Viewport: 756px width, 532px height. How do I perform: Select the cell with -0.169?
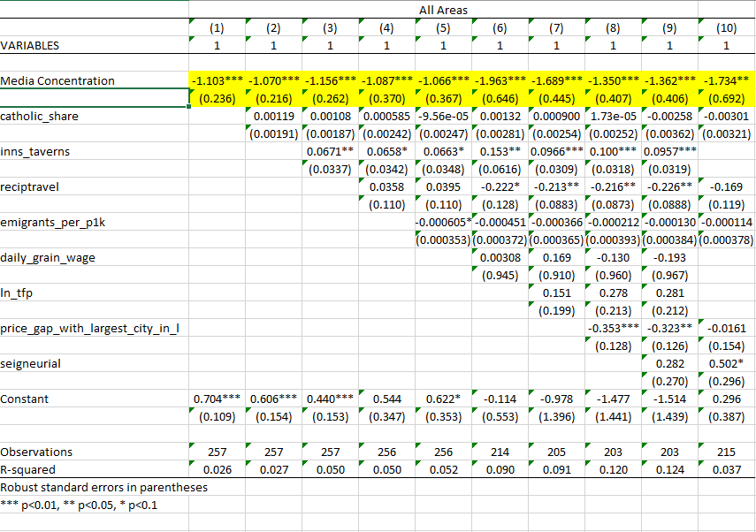(x=726, y=186)
